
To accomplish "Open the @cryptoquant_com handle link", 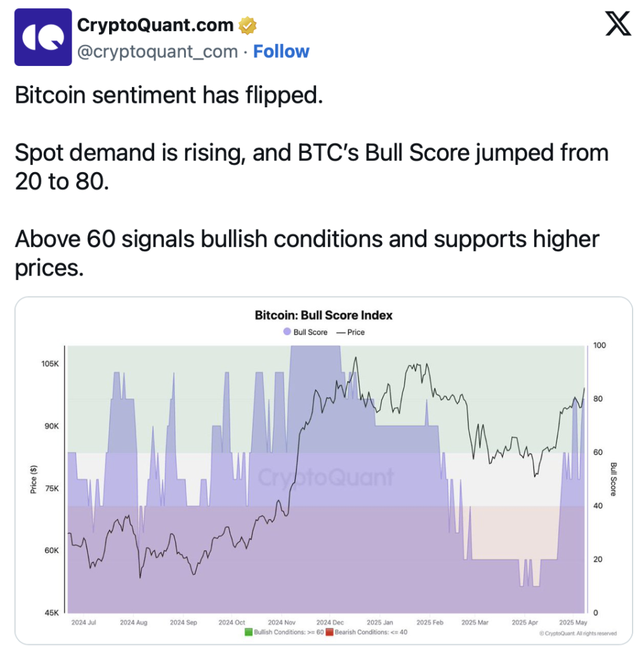I will coord(157,52).
